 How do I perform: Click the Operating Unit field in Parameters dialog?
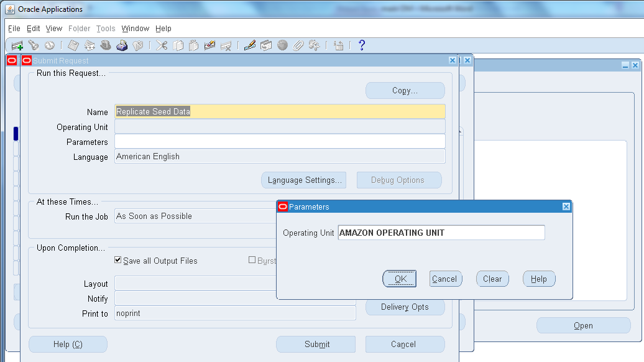click(x=441, y=233)
